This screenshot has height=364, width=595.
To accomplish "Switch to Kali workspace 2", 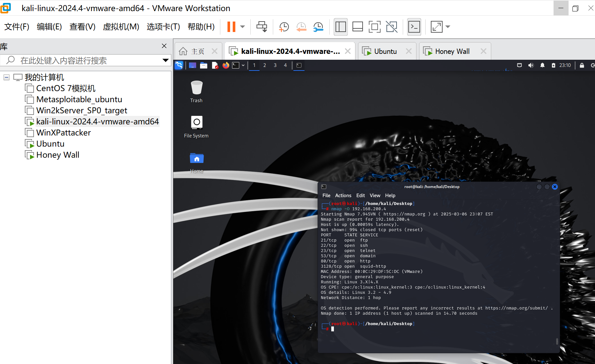I will 265,65.
